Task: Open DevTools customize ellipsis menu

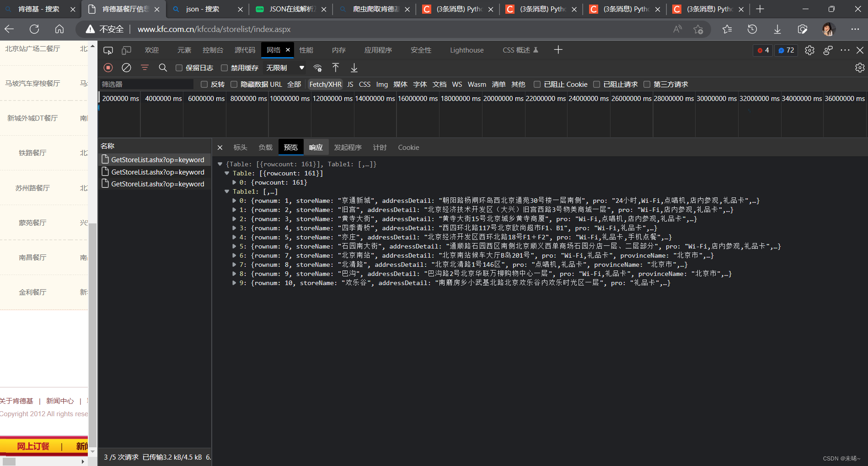Action: 845,50
